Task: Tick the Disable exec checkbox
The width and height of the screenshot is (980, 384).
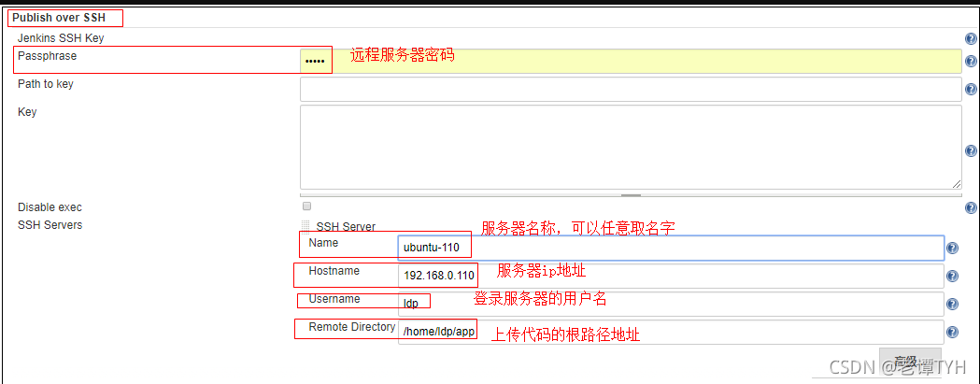Action: (x=306, y=206)
